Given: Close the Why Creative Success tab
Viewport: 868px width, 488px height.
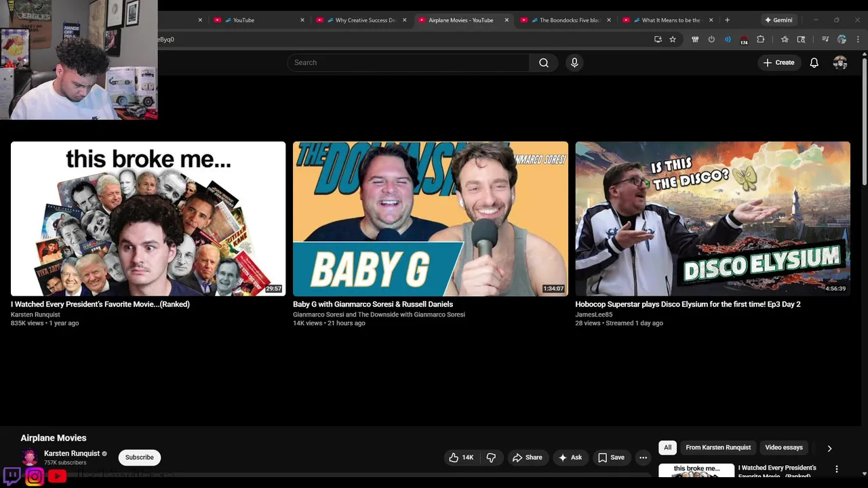Looking at the screenshot, I should [x=405, y=20].
